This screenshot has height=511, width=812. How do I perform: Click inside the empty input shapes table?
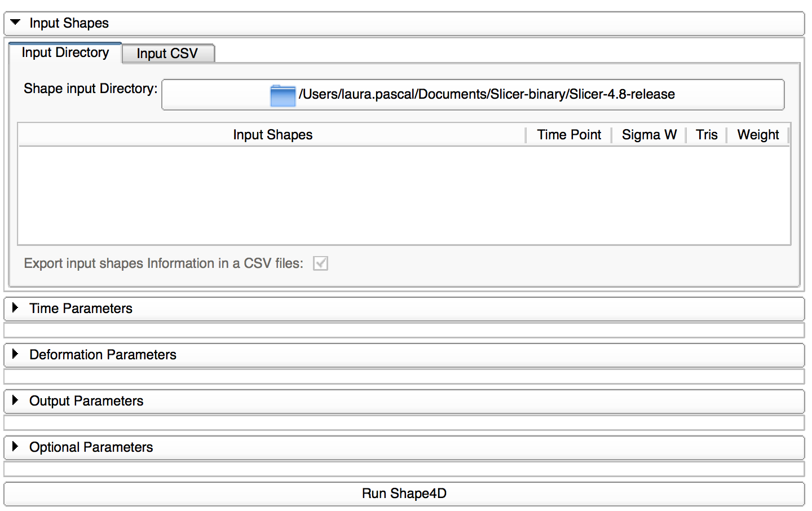(404, 195)
